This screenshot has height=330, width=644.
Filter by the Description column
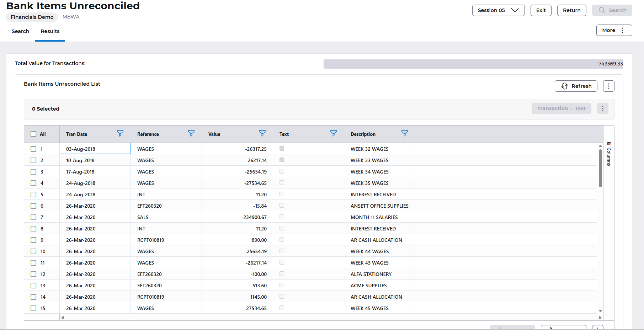[x=405, y=133]
